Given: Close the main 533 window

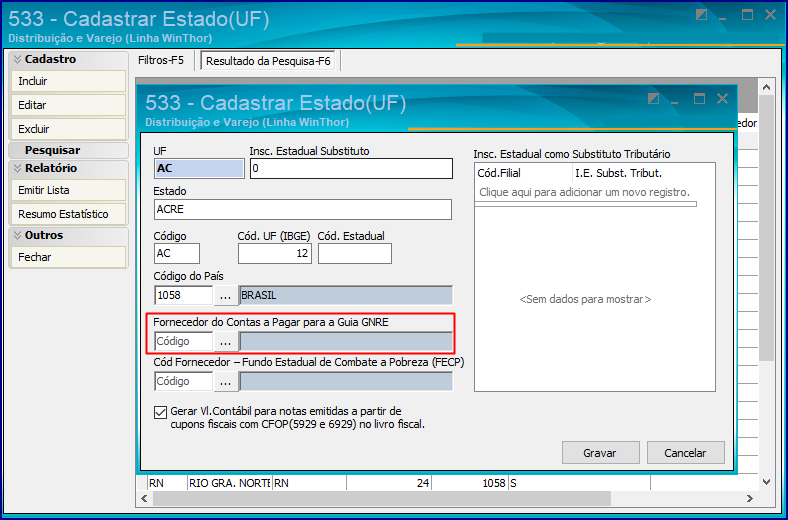Looking at the screenshot, I should pyautogui.click(x=770, y=15).
